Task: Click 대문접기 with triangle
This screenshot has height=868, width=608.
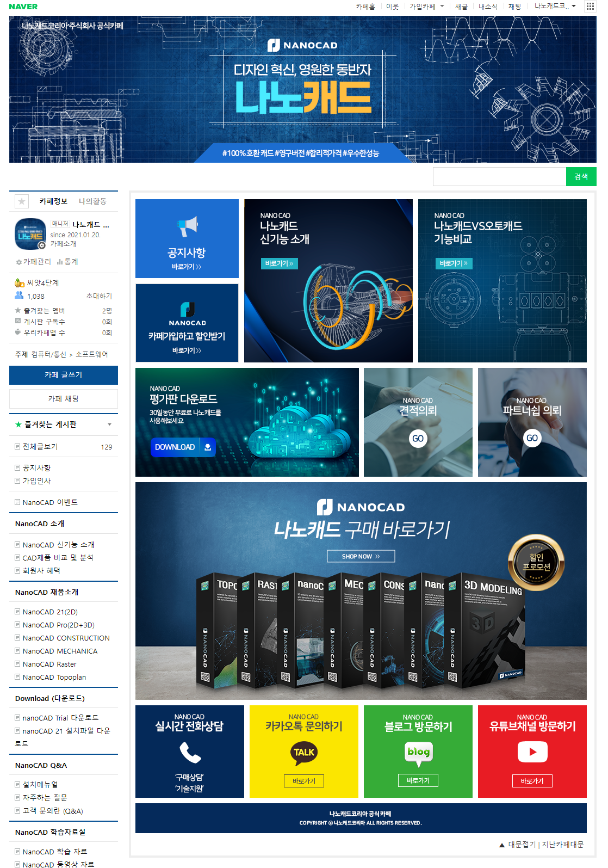Action: click(x=517, y=845)
